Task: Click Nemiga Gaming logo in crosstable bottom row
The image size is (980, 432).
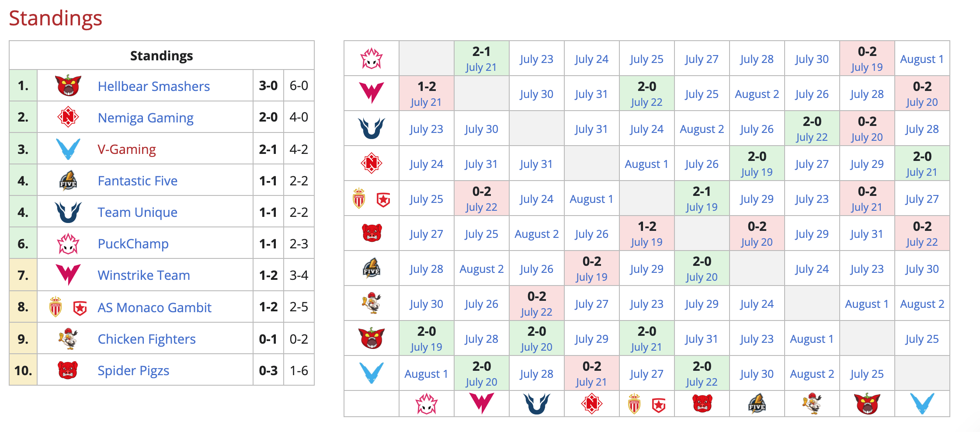Action: 592,403
